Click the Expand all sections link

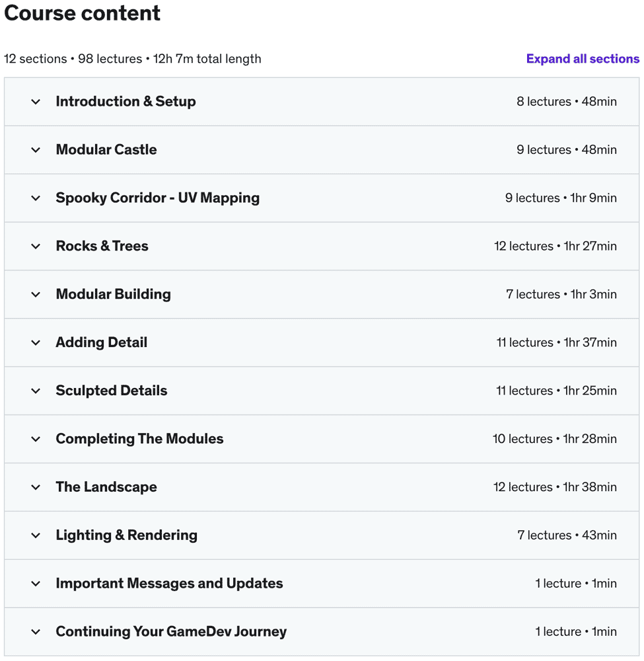click(583, 59)
